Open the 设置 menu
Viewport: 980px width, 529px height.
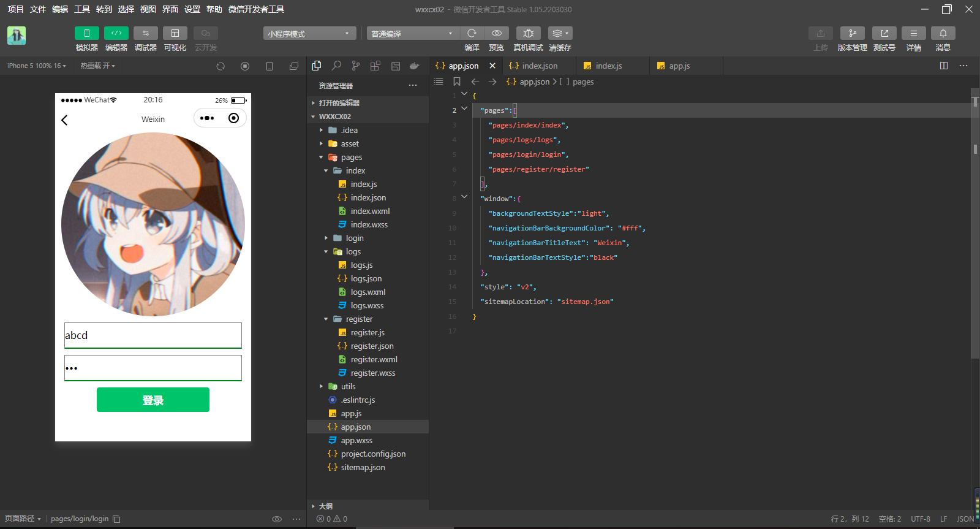pos(192,9)
